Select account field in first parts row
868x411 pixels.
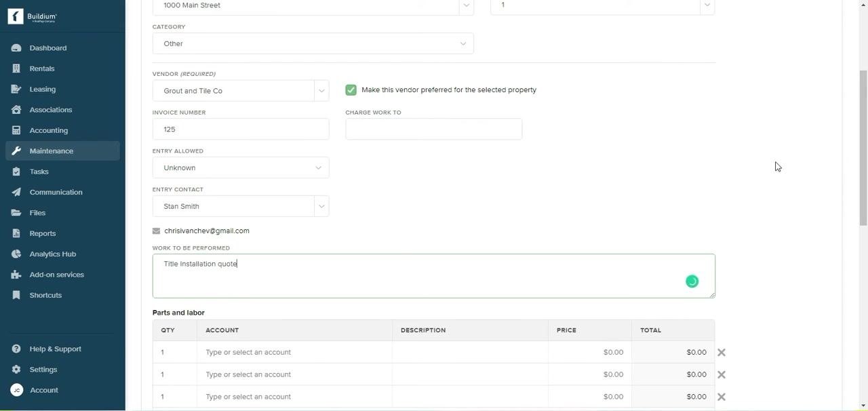click(294, 353)
